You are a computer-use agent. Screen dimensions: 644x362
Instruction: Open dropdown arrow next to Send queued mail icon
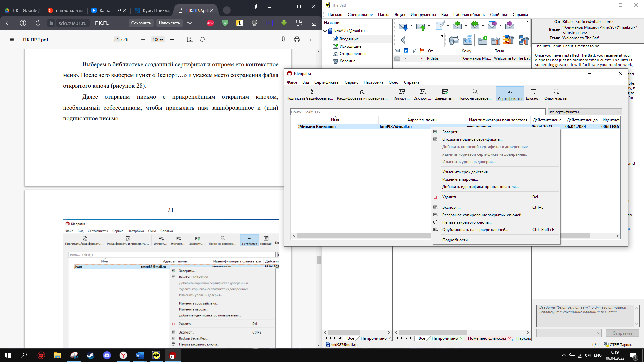pos(429,26)
